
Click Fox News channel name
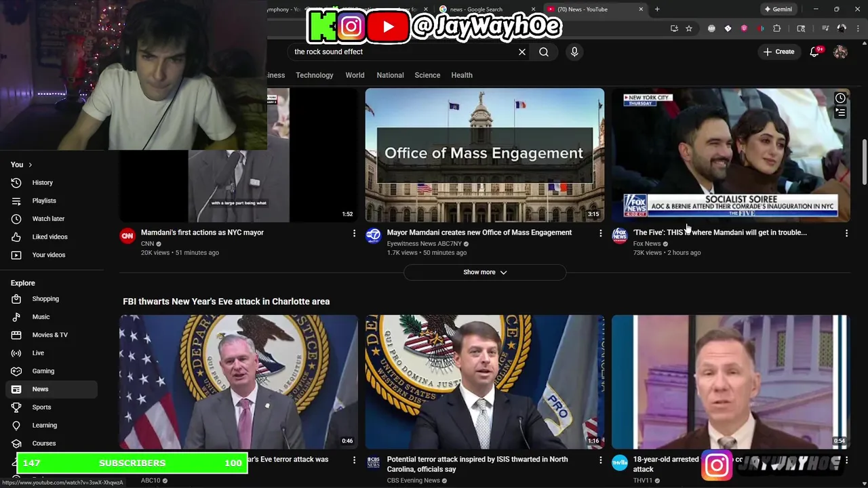(x=647, y=243)
